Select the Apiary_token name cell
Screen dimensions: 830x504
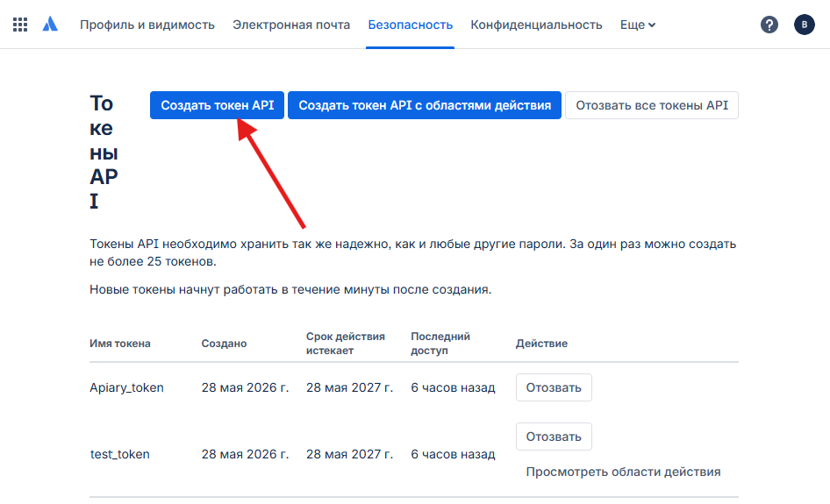pyautogui.click(x=126, y=387)
